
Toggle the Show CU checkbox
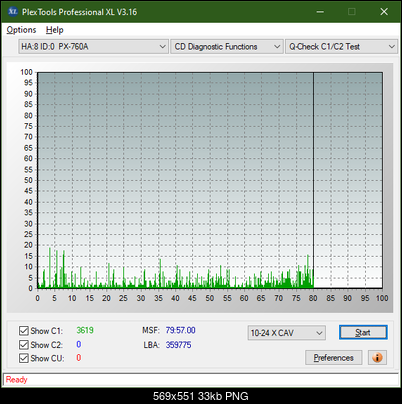pyautogui.click(x=24, y=358)
